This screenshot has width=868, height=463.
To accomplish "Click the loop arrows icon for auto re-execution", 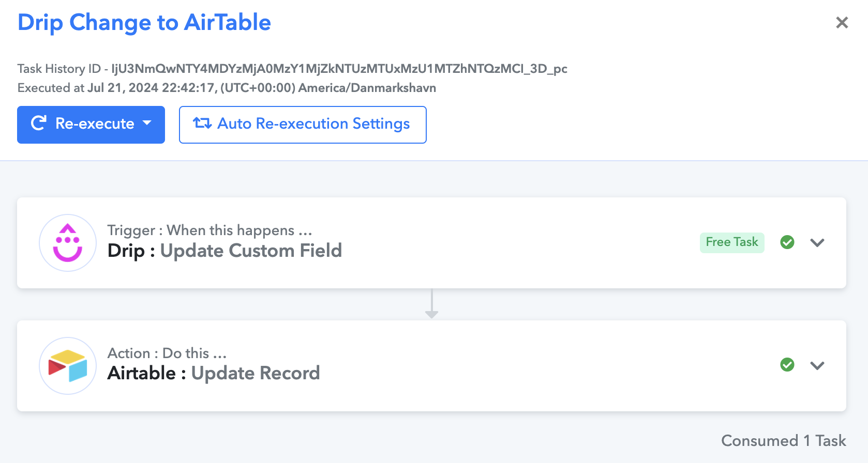I will pos(202,123).
